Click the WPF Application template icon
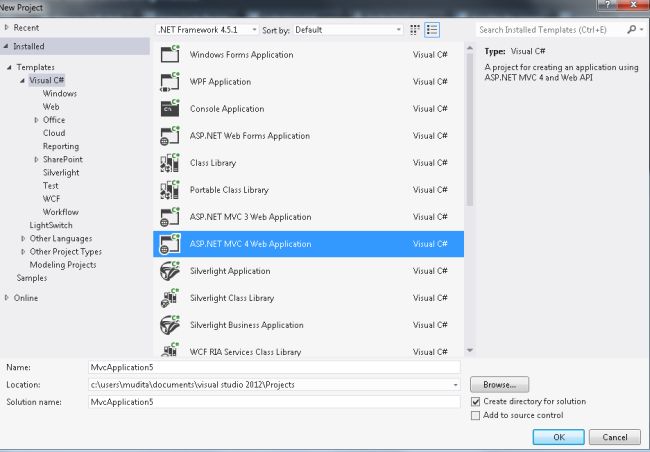Viewport: 650px width, 452px height. tap(170, 81)
